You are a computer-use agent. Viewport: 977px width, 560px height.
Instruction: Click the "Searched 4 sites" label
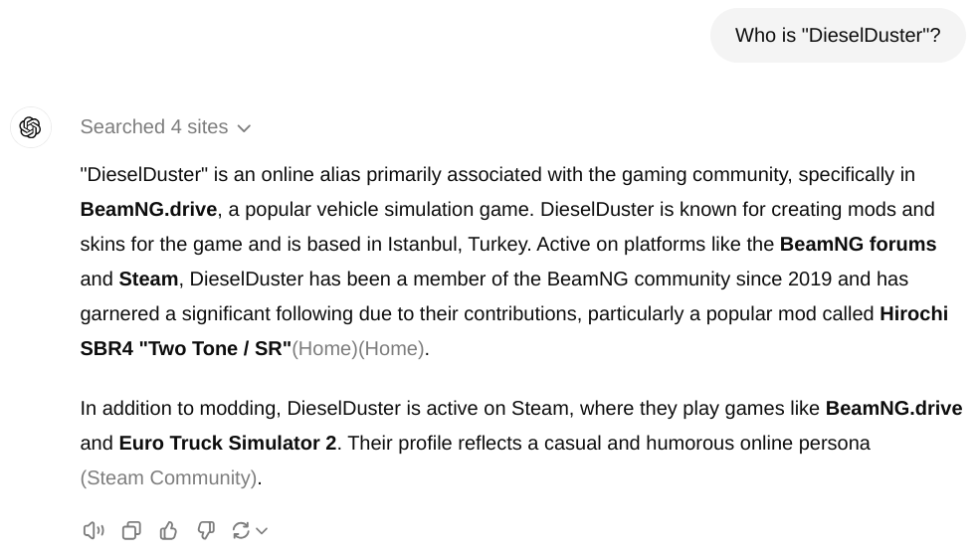pyautogui.click(x=154, y=127)
